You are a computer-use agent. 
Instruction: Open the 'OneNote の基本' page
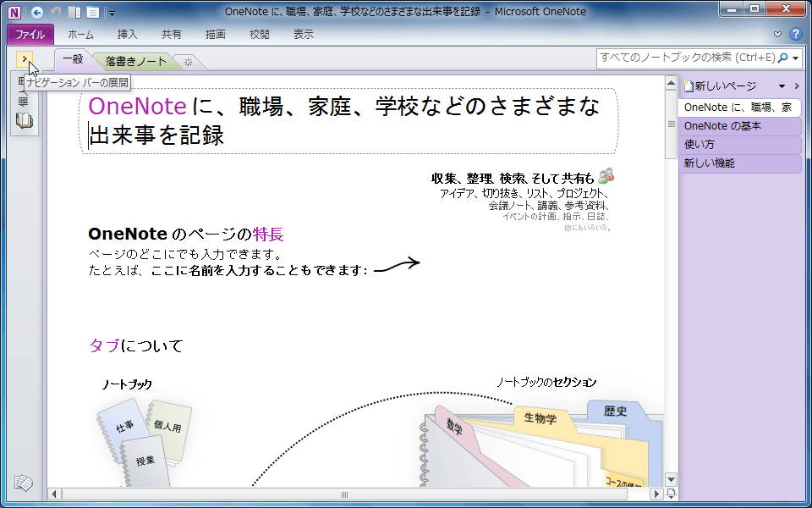(740, 126)
